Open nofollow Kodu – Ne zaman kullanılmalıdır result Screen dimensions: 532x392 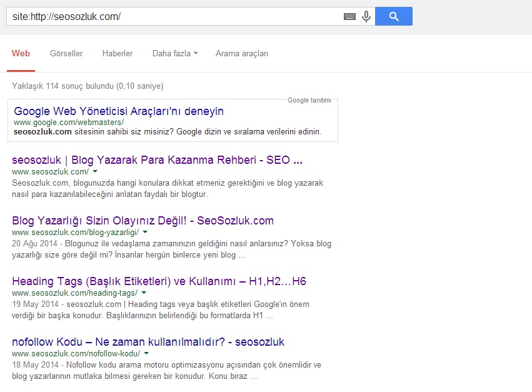tap(148, 342)
